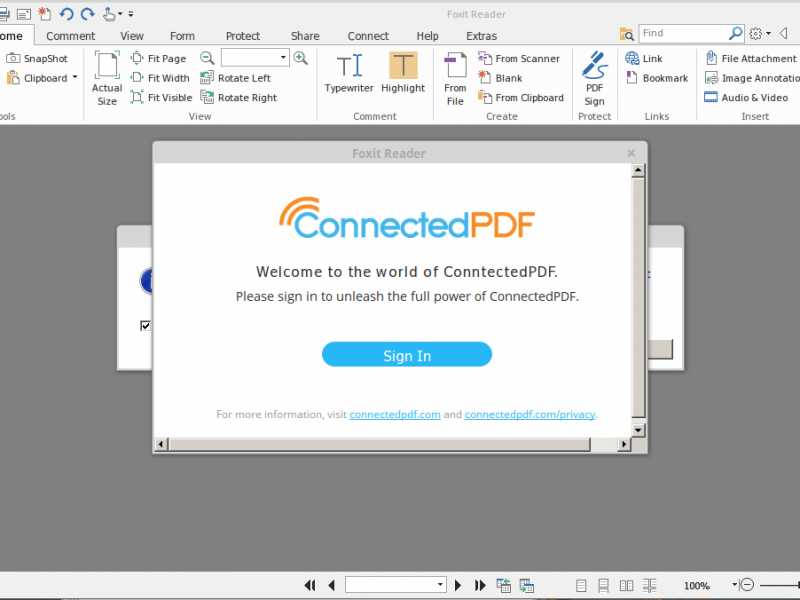This screenshot has height=600, width=800.
Task: Select the Typewriter tool
Action: point(349,73)
